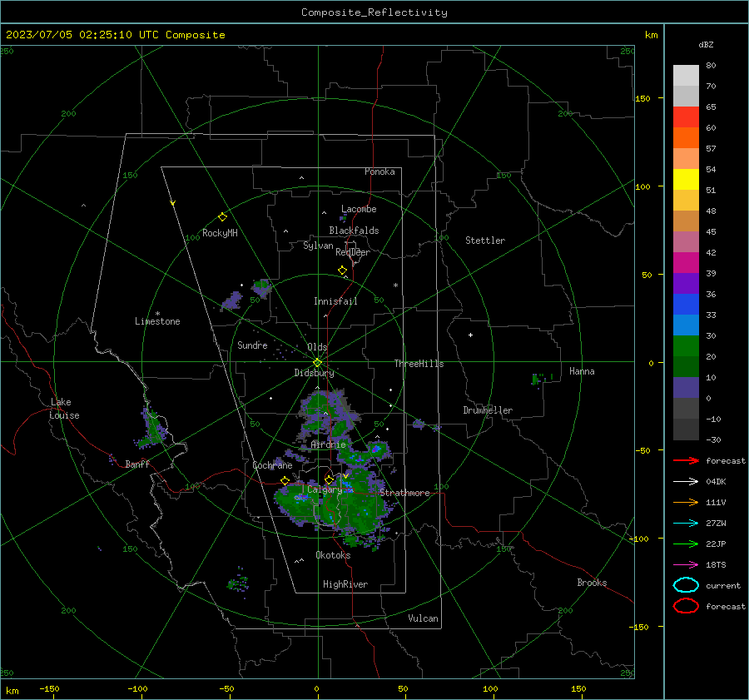The height and width of the screenshot is (700, 749).
Task: Select the Hanna label
Action: click(x=582, y=371)
